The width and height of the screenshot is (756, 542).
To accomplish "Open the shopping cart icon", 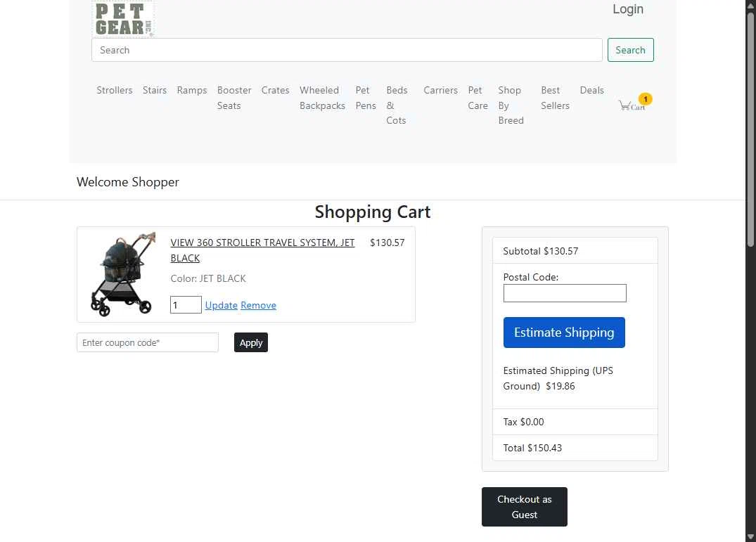I will point(634,103).
